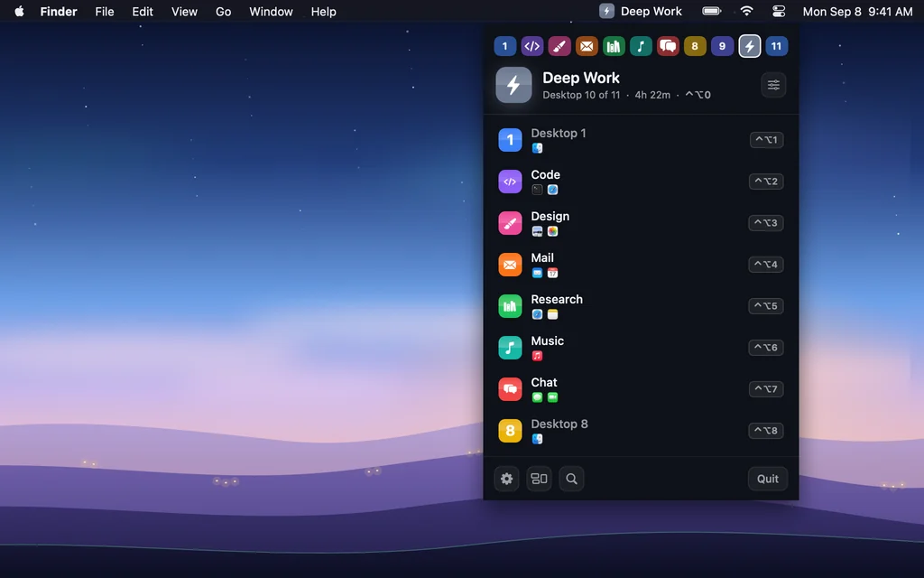The height and width of the screenshot is (578, 924).
Task: Click the ⌃⌥4 shortcut badge
Action: point(766,265)
